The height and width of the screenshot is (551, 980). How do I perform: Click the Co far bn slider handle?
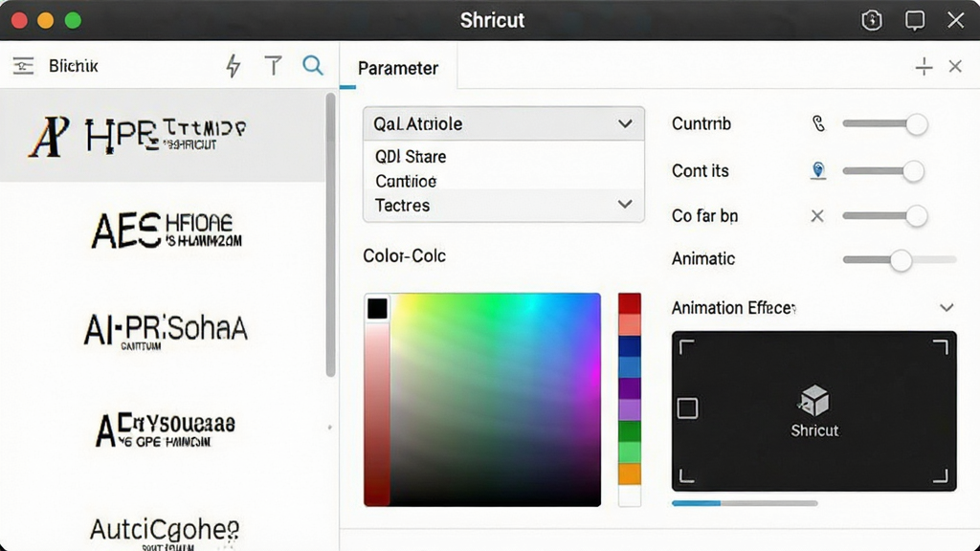point(916,216)
